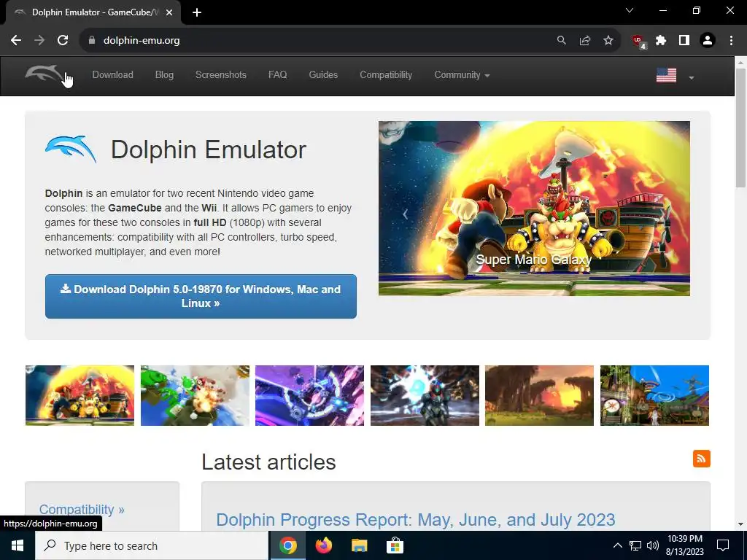Click the padlock site info icon
This screenshot has width=747, height=560.
(92, 41)
